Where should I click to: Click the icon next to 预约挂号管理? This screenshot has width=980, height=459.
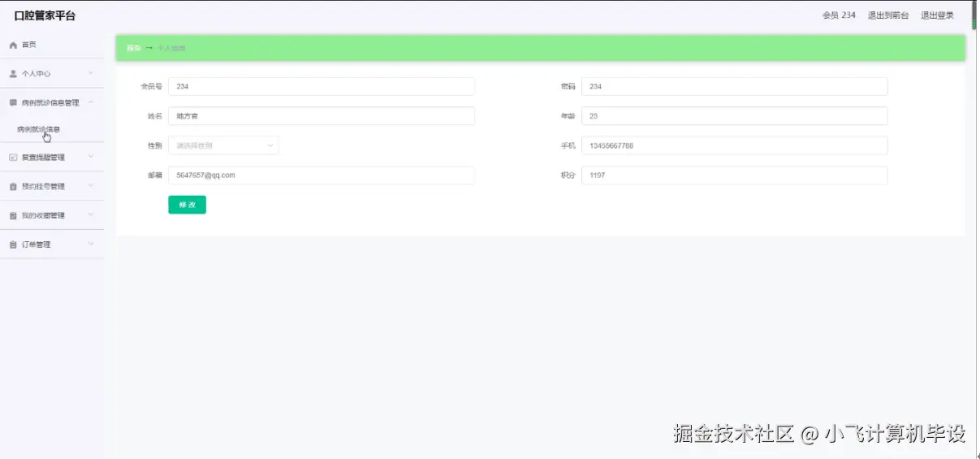tap(13, 187)
